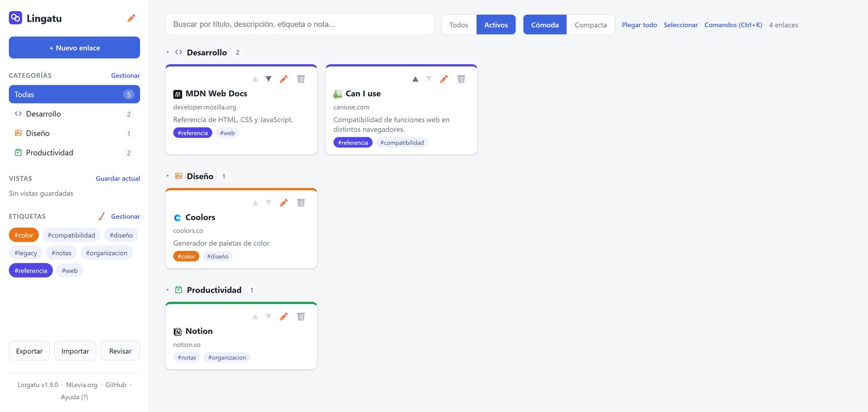Click the Exportar button
The image size is (868, 412).
pos(29,351)
